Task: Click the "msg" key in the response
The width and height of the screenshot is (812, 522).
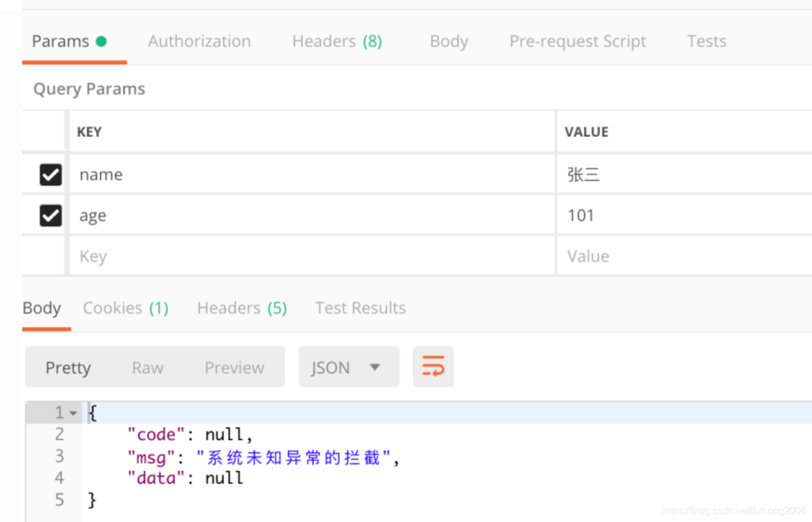Action: pos(151,457)
